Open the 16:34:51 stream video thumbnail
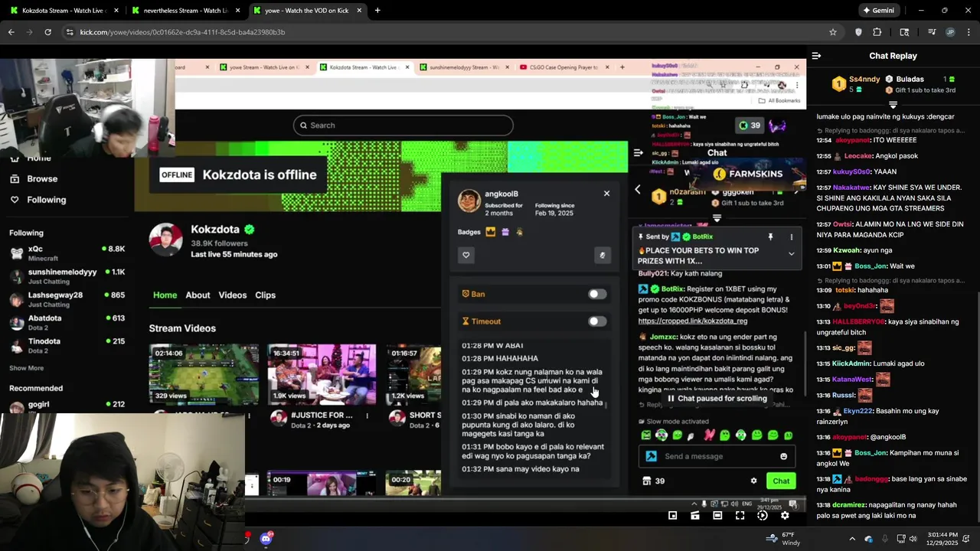Image resolution: width=980 pixels, height=551 pixels. pos(322,373)
